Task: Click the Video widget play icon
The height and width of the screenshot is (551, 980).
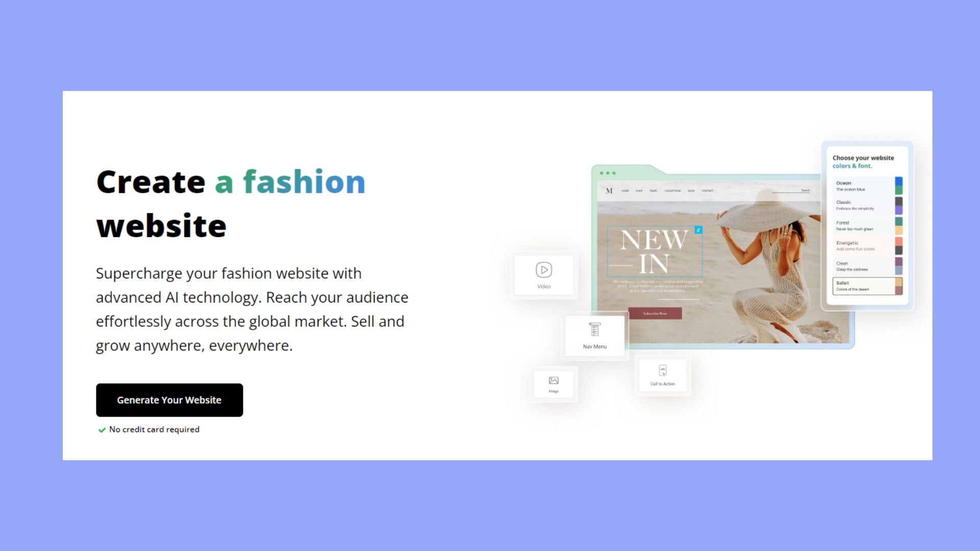Action: (544, 269)
